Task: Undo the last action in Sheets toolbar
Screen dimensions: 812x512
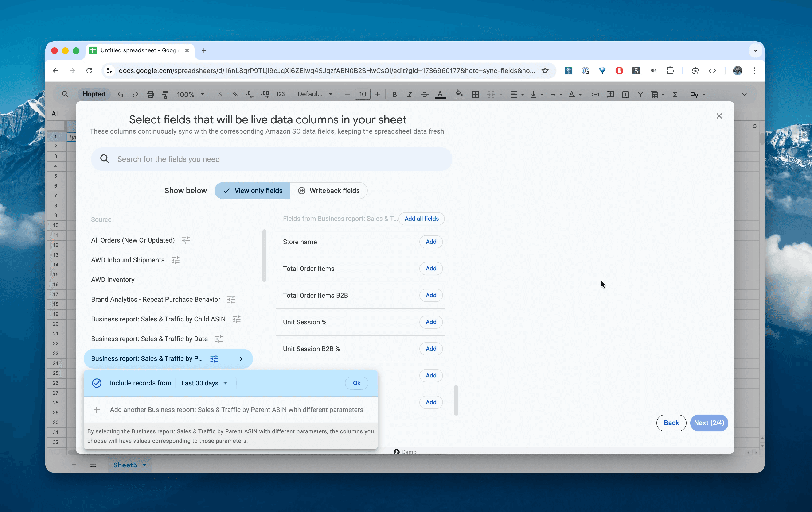Action: 120,95
